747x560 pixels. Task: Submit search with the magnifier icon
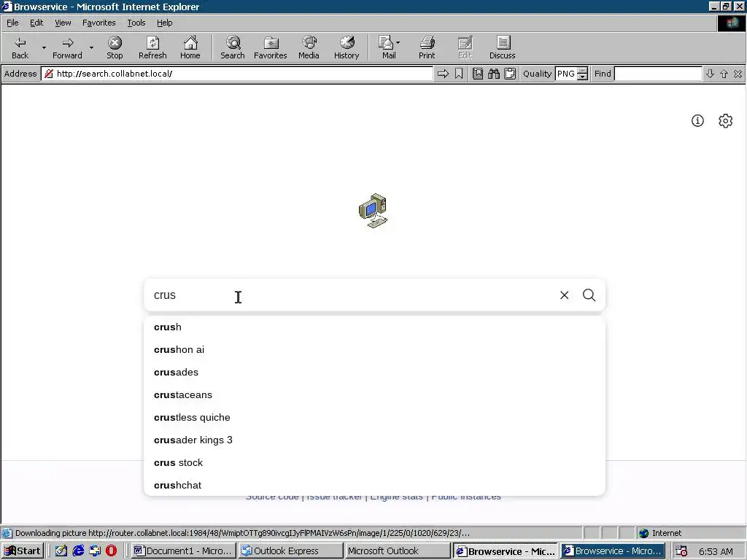pyautogui.click(x=589, y=295)
